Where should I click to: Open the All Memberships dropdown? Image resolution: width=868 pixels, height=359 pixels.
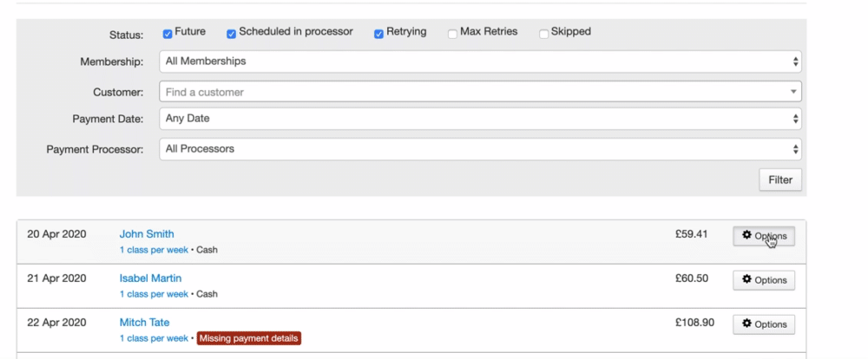pyautogui.click(x=480, y=62)
